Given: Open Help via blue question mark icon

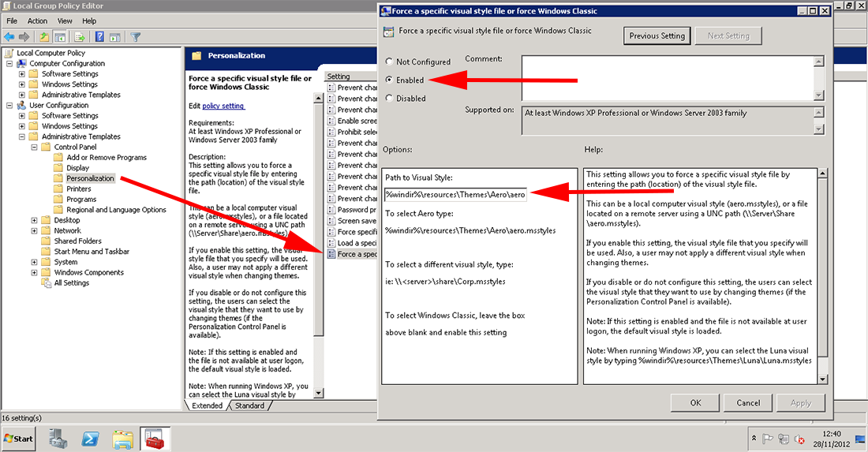Looking at the screenshot, I should (99, 37).
